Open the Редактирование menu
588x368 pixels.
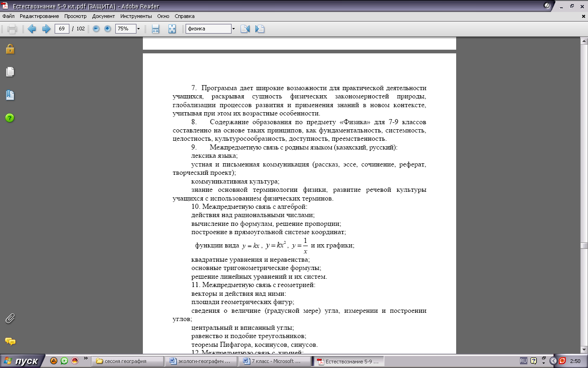[x=40, y=16]
